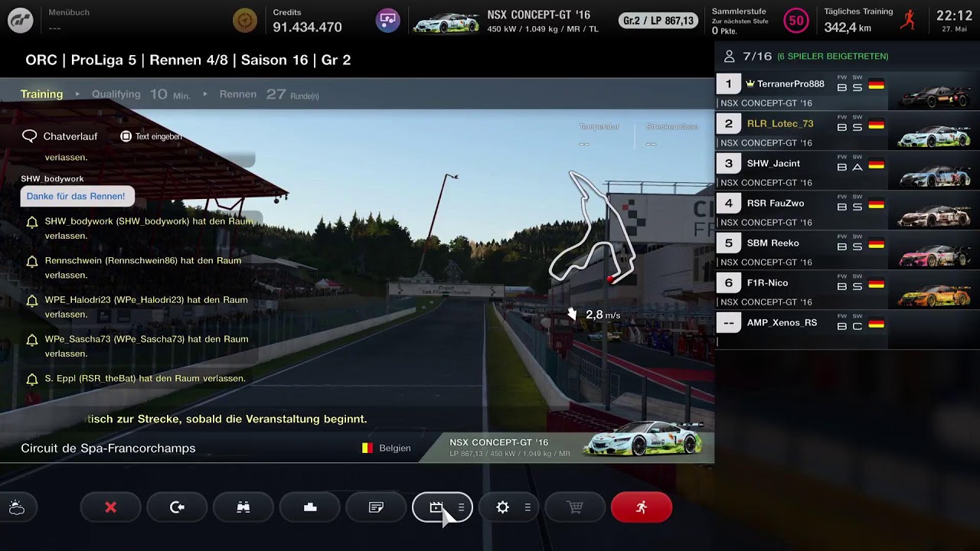The image size is (980, 551).
Task: Select player TerranerPro888 row
Action: 848,92
